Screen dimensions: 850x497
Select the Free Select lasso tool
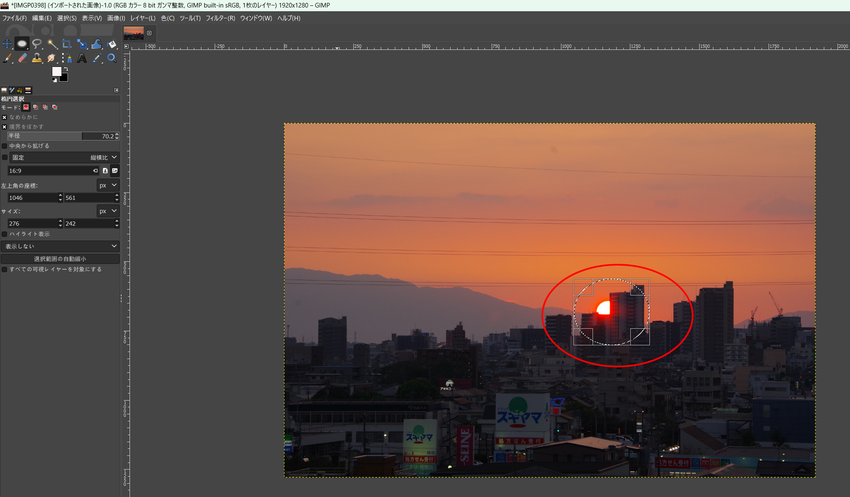(37, 44)
